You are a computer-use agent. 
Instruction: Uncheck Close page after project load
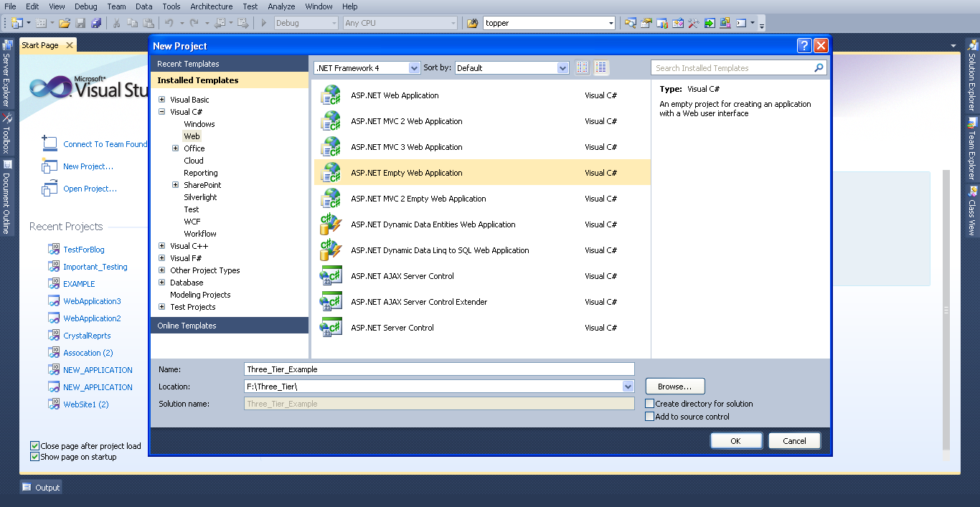[34, 446]
